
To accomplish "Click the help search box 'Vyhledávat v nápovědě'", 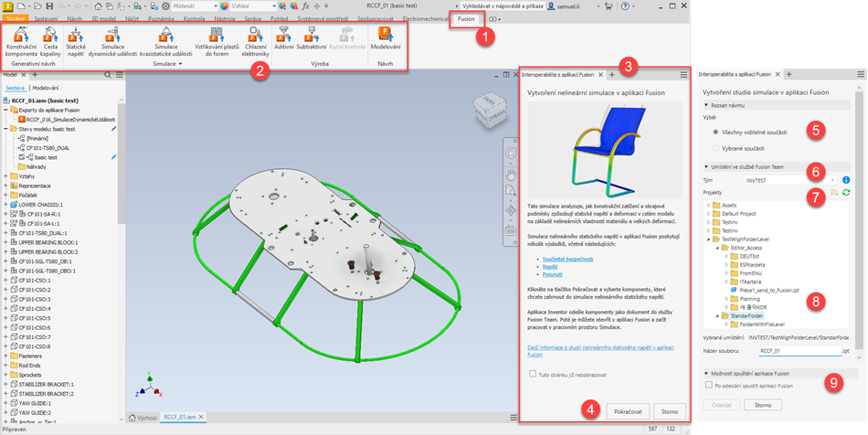I will tap(503, 6).
